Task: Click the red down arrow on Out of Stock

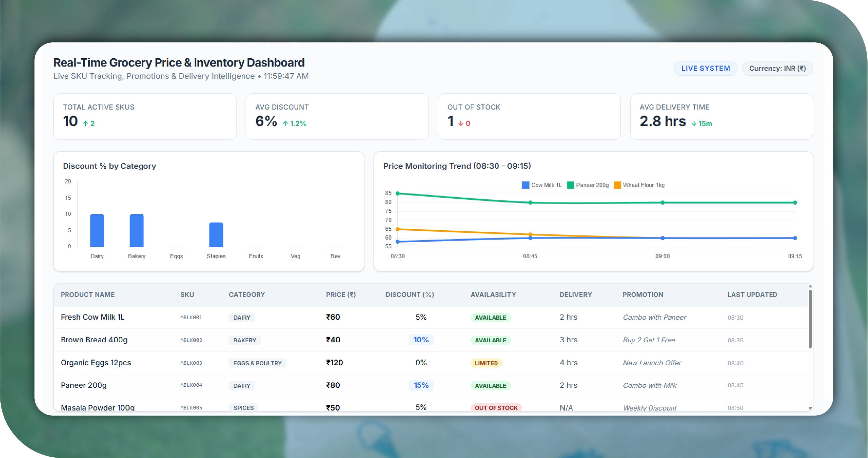Action: (x=461, y=123)
